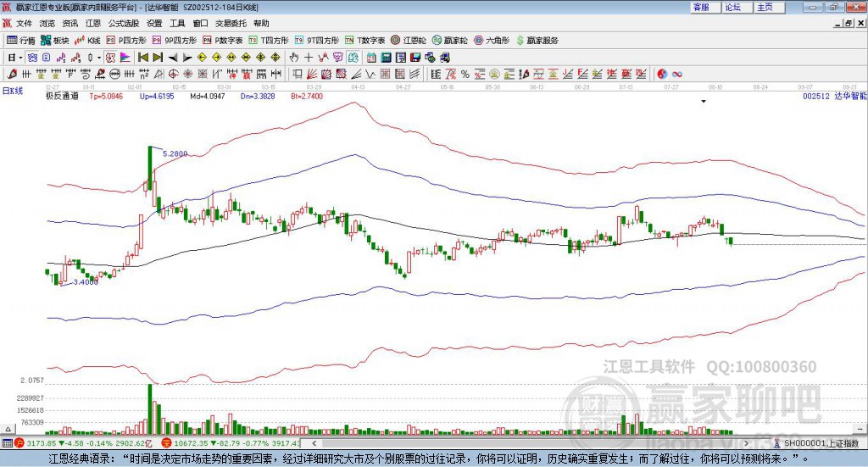Open the 赢家轮 wheel tool
This screenshot has width=868, height=467.
click(449, 41)
